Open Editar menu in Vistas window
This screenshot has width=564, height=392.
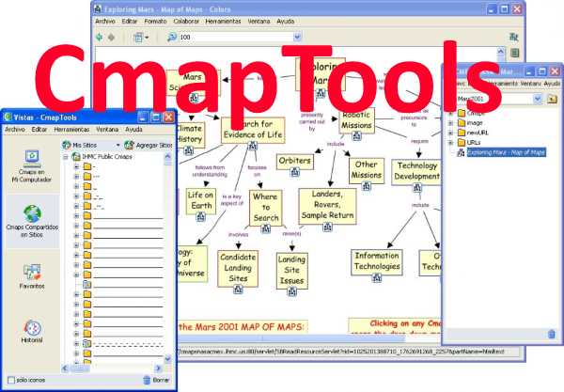coord(39,129)
